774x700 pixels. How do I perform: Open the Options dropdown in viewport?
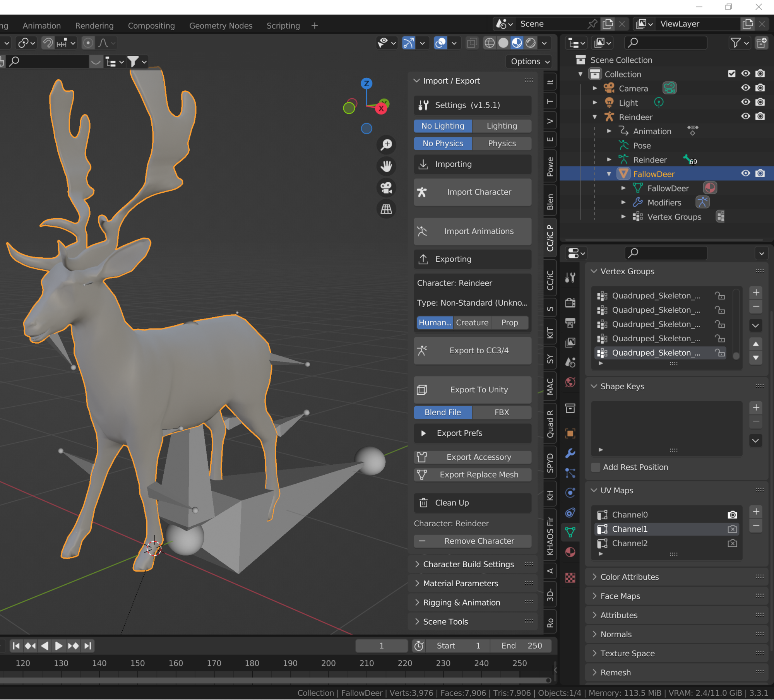pyautogui.click(x=529, y=61)
